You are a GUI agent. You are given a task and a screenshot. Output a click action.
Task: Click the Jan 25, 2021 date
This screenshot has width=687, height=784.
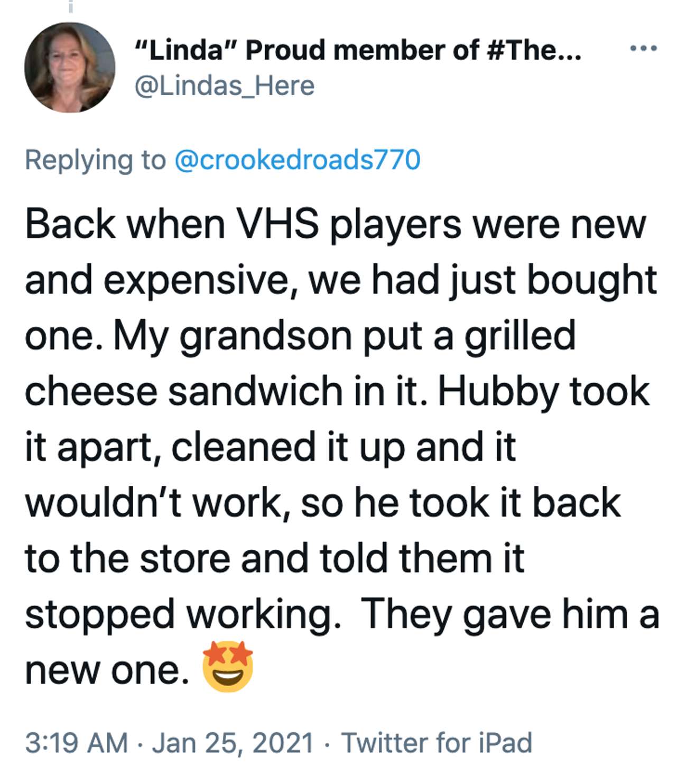click(x=233, y=743)
